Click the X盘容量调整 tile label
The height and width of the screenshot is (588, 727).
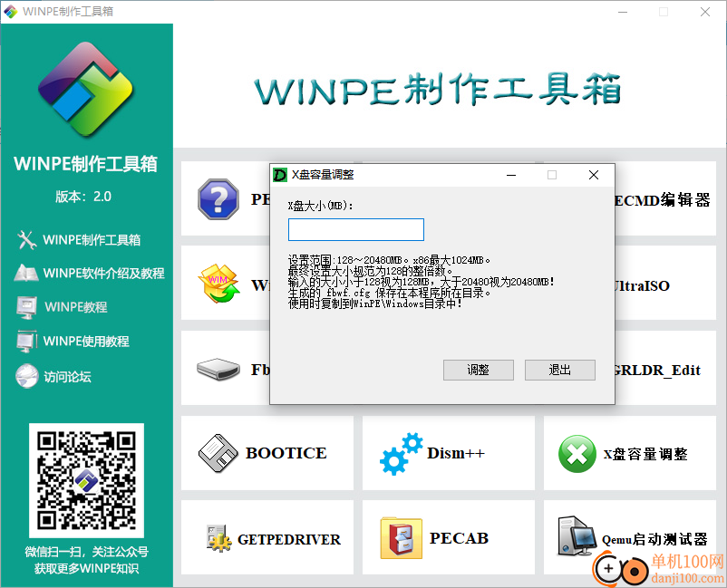point(645,454)
